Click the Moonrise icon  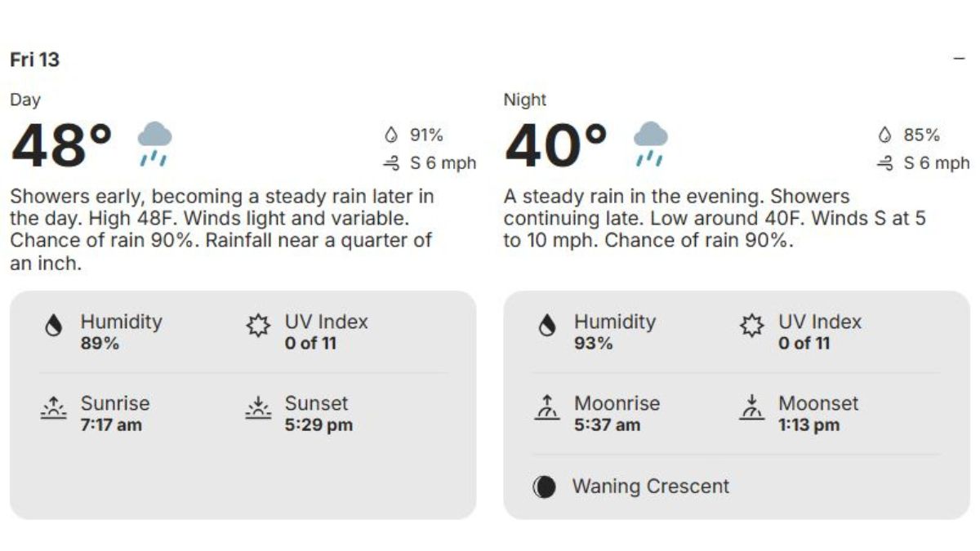coord(547,408)
